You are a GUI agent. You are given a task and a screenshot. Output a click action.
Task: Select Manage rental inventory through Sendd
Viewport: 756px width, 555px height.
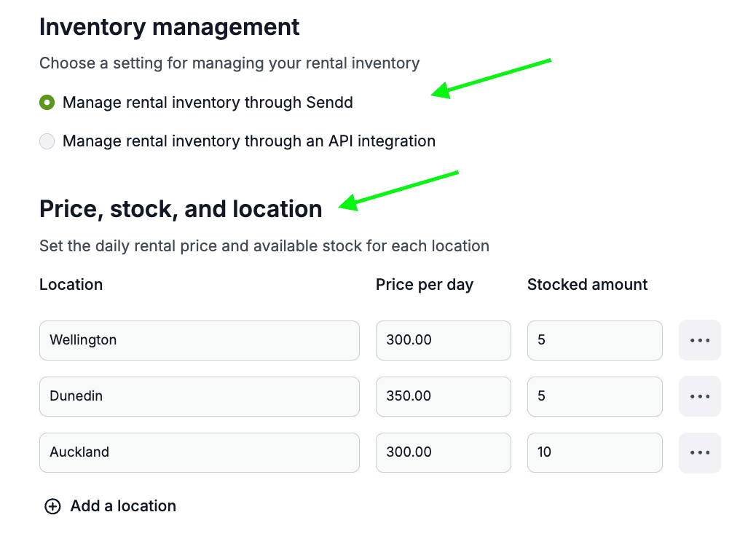47,103
